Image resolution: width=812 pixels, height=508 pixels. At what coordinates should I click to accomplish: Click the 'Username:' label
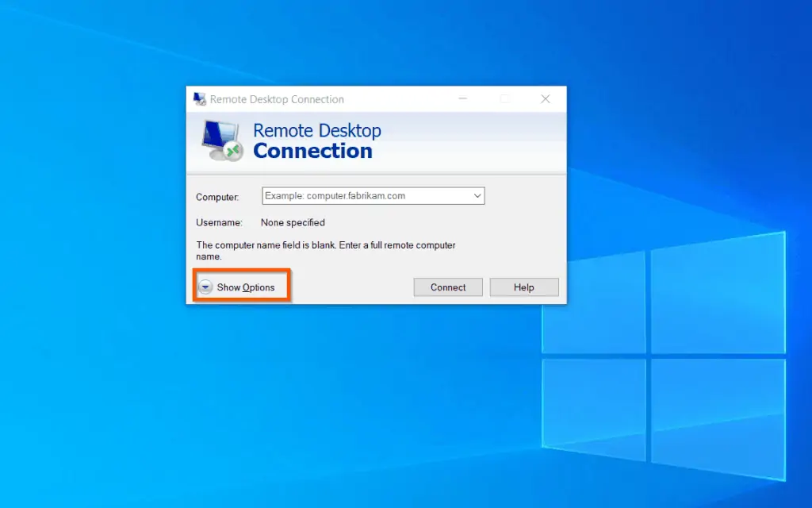[x=219, y=222]
